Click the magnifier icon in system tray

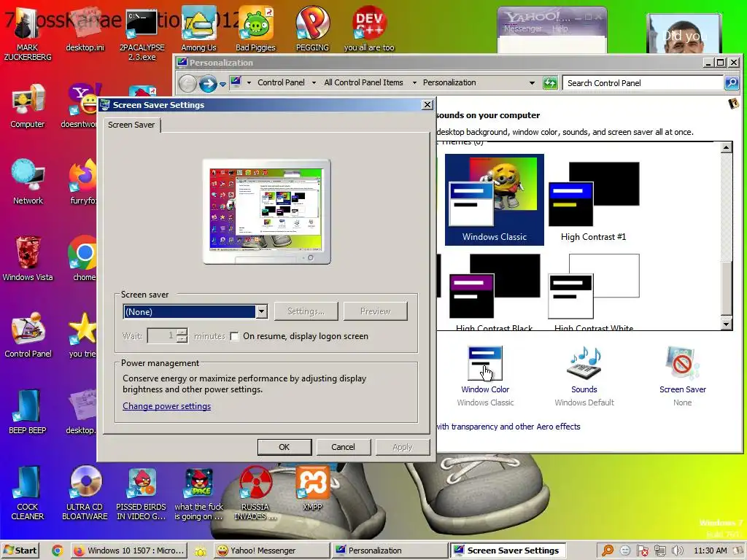pos(608,551)
